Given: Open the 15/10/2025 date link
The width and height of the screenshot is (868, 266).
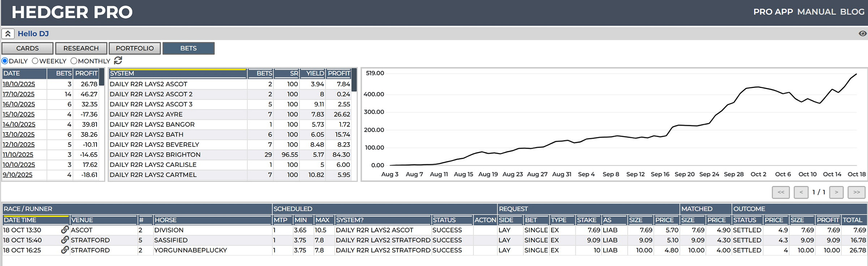Looking at the screenshot, I should click(x=18, y=114).
